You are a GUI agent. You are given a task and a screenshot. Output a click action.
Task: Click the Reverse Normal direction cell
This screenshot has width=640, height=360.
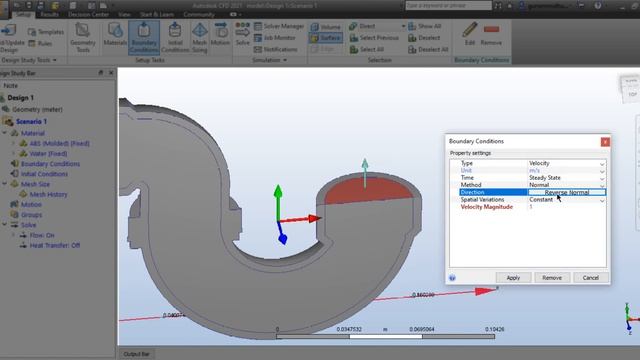coord(567,192)
